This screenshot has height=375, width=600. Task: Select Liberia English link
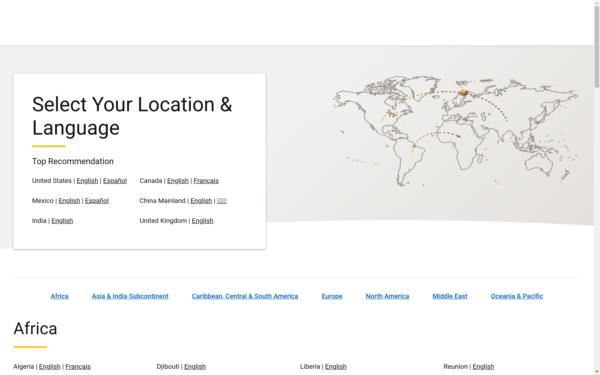[x=336, y=367]
